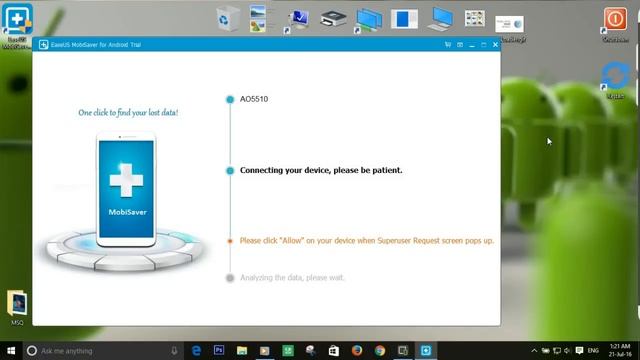The height and width of the screenshot is (360, 640).
Task: Launch Google Chrome from the taskbar
Action: pos(380,351)
